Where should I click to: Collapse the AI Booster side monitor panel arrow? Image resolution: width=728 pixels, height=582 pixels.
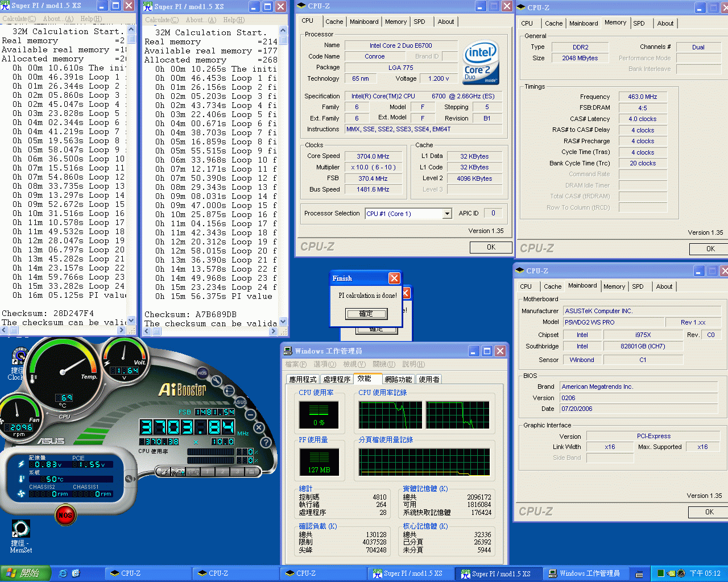pyautogui.click(x=129, y=479)
